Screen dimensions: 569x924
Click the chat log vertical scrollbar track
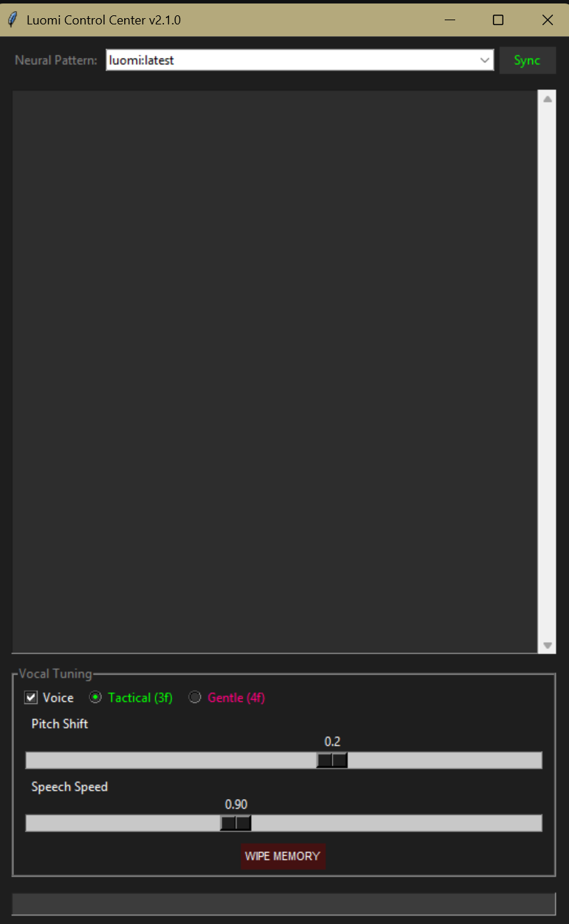point(547,372)
